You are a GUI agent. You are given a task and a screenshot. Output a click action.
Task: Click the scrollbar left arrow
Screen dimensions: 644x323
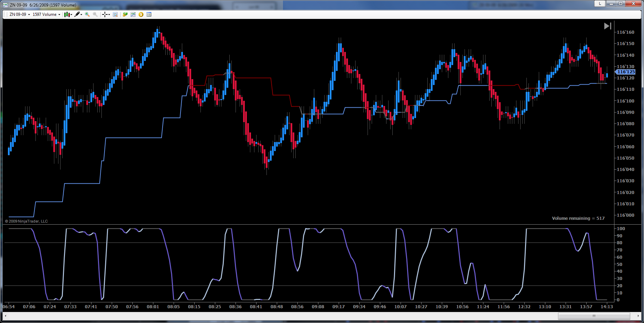tap(6, 316)
